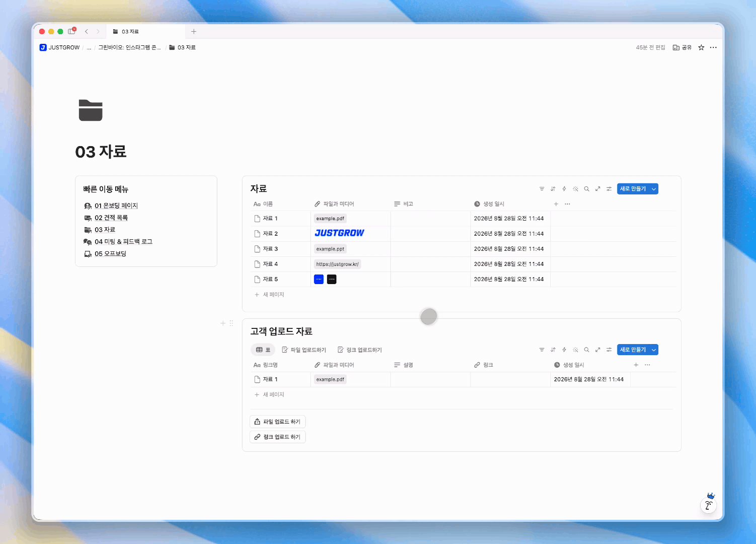This screenshot has width=756, height=544.
Task: Click '03 자료' breadcrumb item
Action: 182,47
